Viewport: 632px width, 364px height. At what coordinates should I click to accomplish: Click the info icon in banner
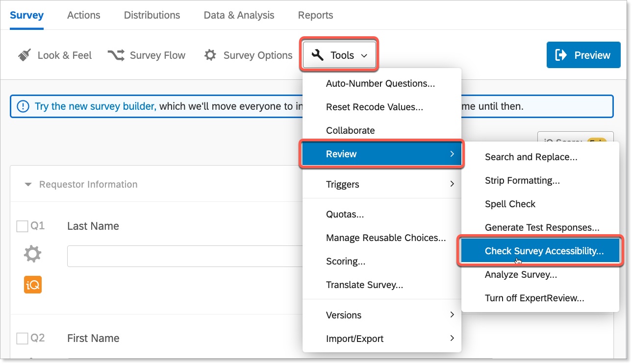[x=23, y=106]
